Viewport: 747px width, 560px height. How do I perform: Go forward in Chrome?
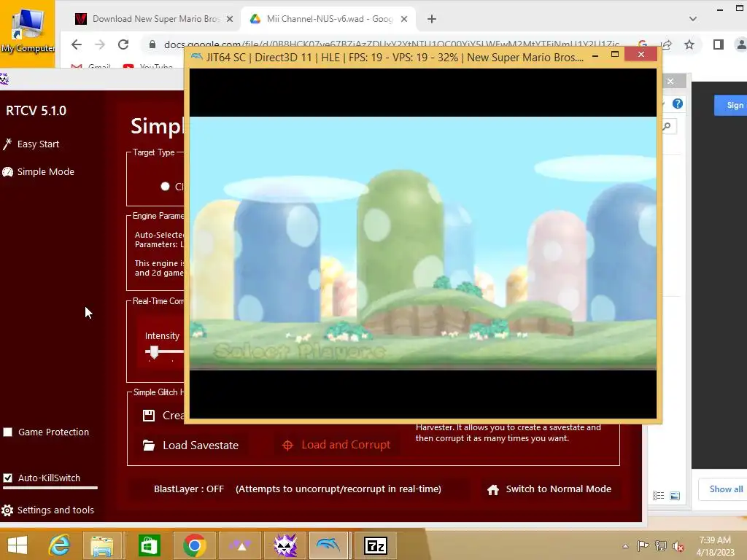[x=99, y=44]
